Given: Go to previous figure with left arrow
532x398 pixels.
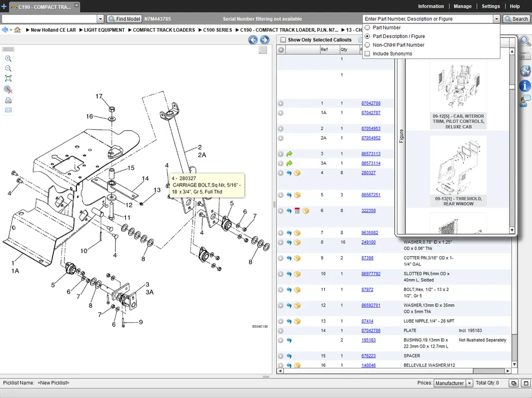Looking at the screenshot, I should click(x=253, y=40).
